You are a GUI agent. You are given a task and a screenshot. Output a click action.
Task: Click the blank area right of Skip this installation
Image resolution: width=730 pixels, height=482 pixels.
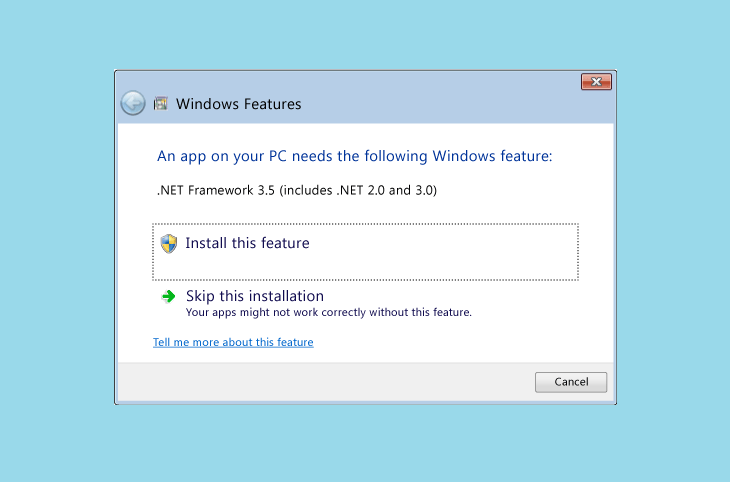466,296
